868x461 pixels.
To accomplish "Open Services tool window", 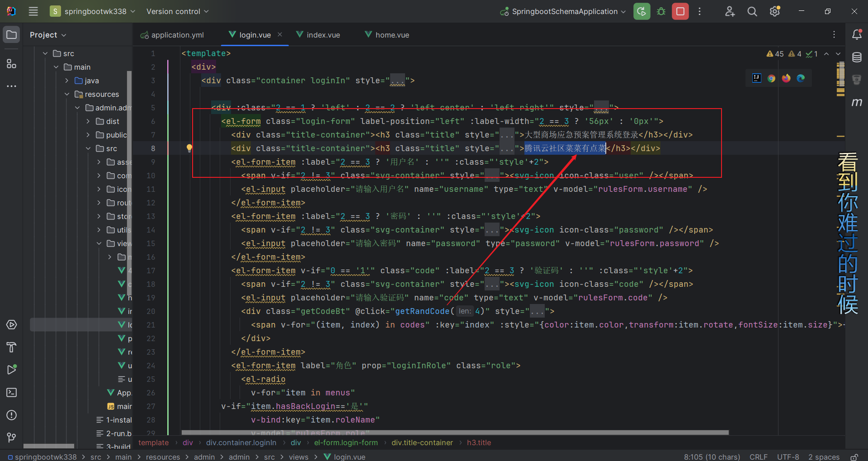I will click(12, 325).
